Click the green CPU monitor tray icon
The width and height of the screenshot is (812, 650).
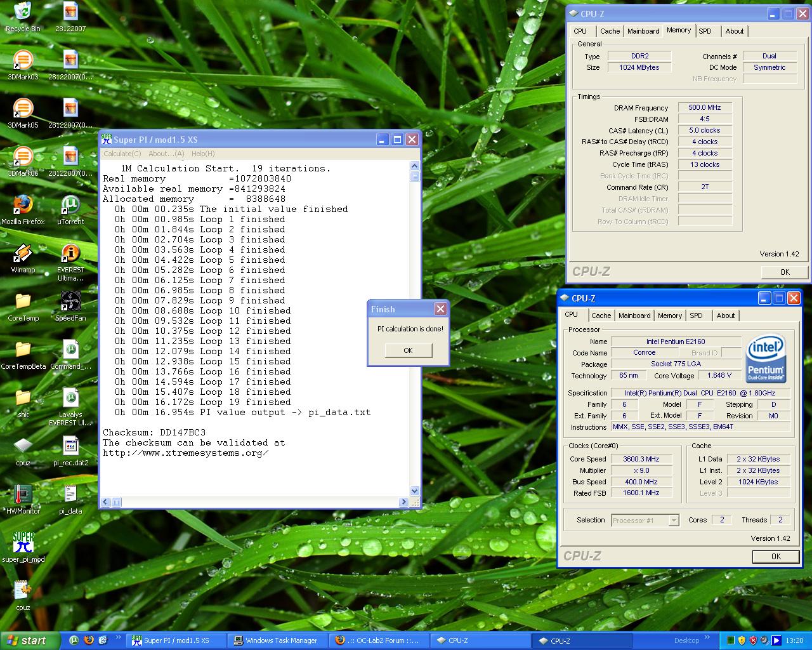730,640
